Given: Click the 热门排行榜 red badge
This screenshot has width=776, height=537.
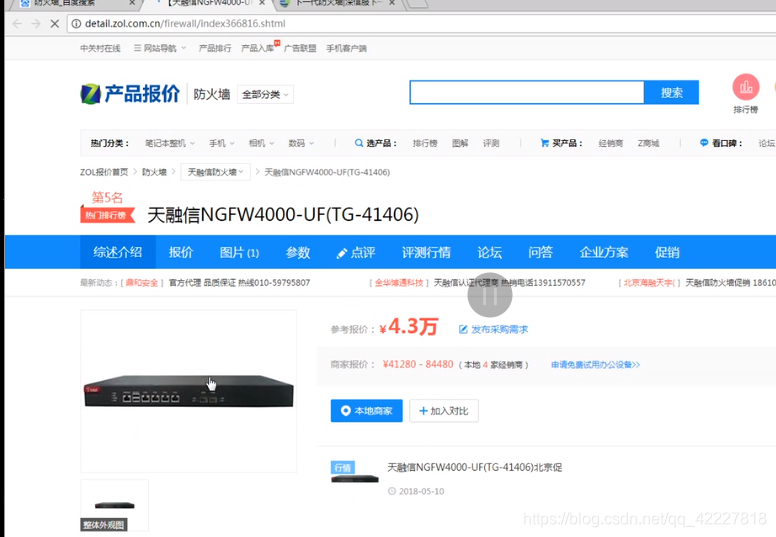Looking at the screenshot, I should pos(107,215).
